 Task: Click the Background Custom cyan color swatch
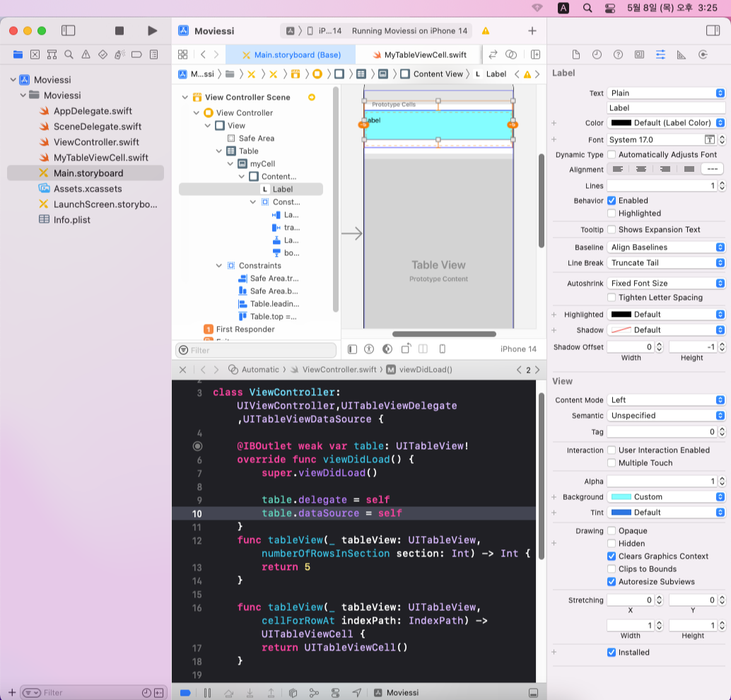click(621, 496)
